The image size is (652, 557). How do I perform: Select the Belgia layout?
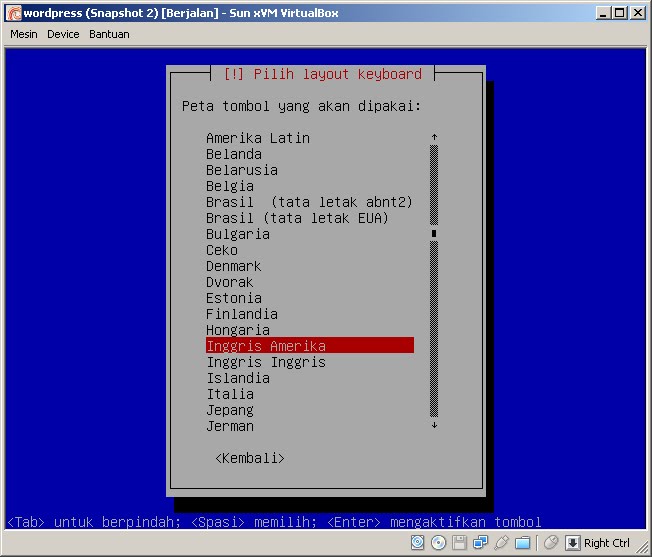230,186
